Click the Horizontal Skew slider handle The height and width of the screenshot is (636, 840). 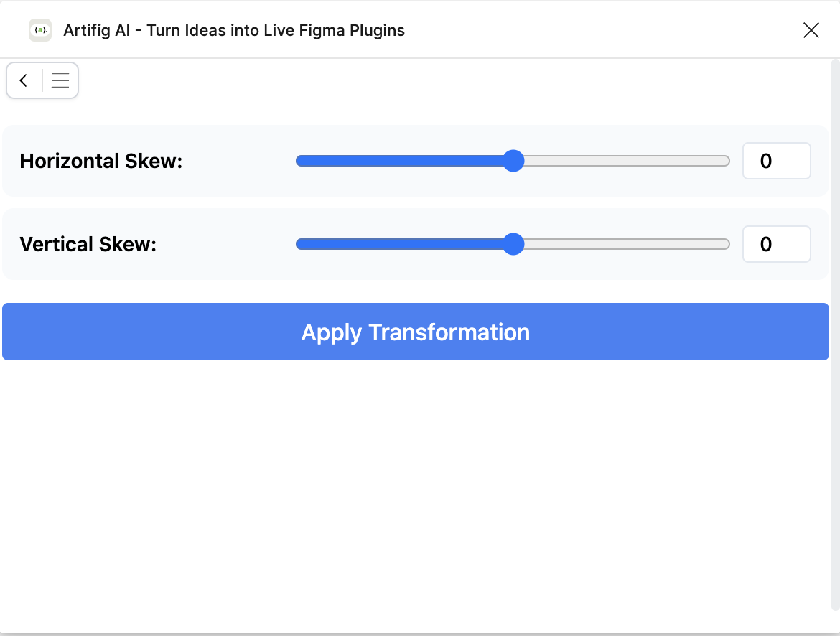[513, 161]
